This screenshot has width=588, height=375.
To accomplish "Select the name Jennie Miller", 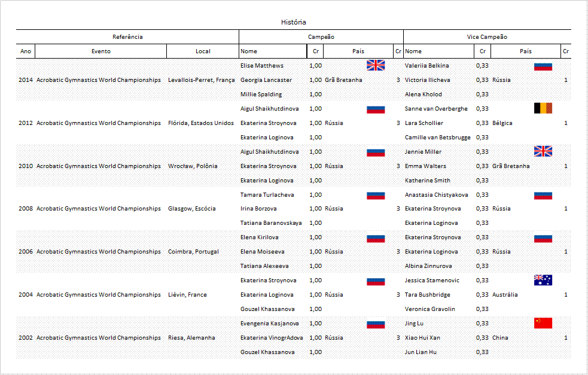I will pos(423,152).
